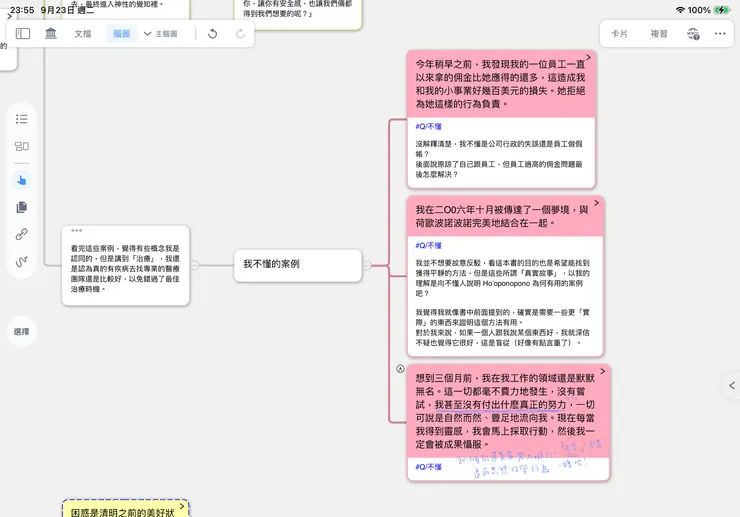Image resolution: width=740 pixels, height=517 pixels.
Task: Tap #Q/不懂 tag under 今年稍早之前 card
Action: 428,127
